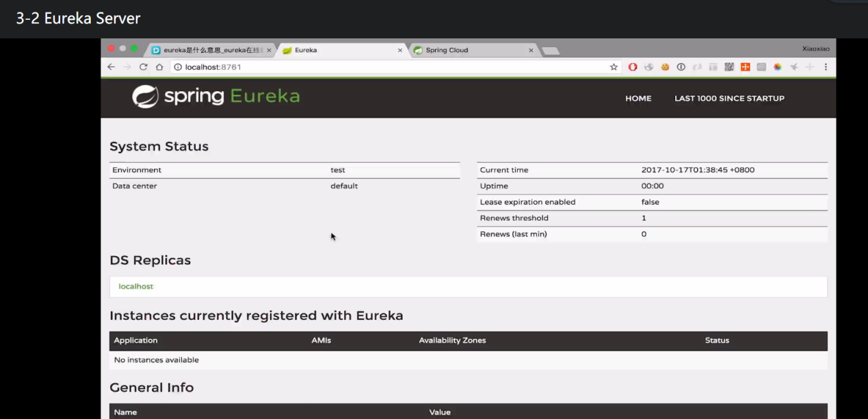Click the localhost:8761 address bar
The height and width of the screenshot is (419, 868).
pyautogui.click(x=390, y=67)
